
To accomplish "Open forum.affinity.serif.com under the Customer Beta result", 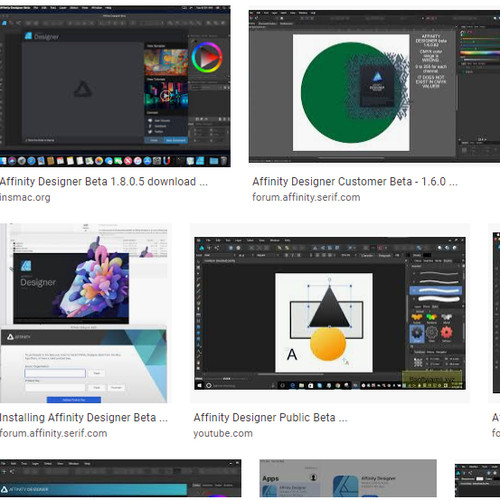I will [x=306, y=197].
